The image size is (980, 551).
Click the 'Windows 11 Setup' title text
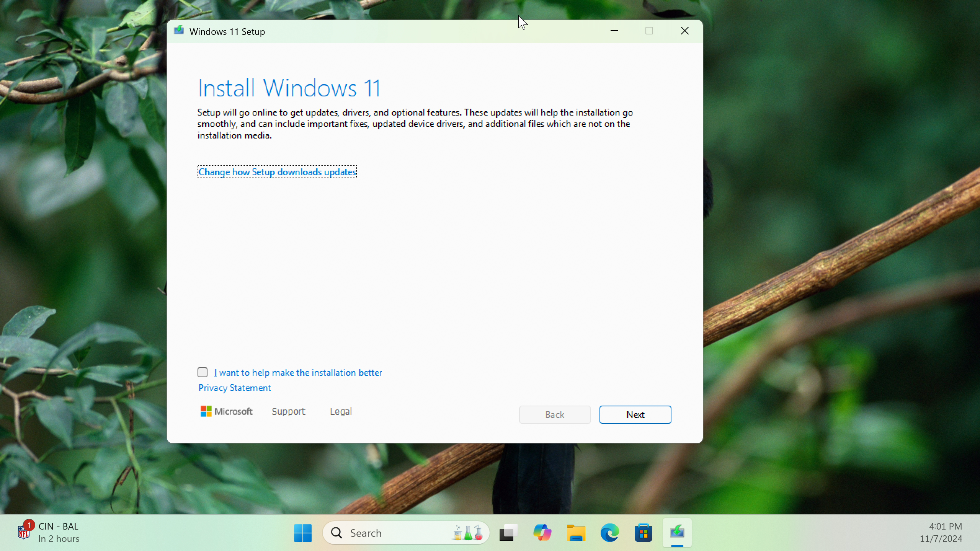[227, 32]
